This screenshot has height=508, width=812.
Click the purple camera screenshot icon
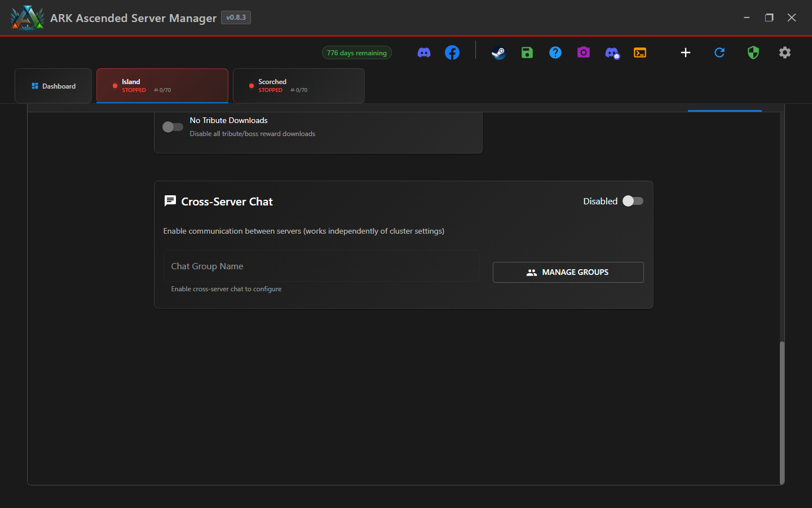584,52
